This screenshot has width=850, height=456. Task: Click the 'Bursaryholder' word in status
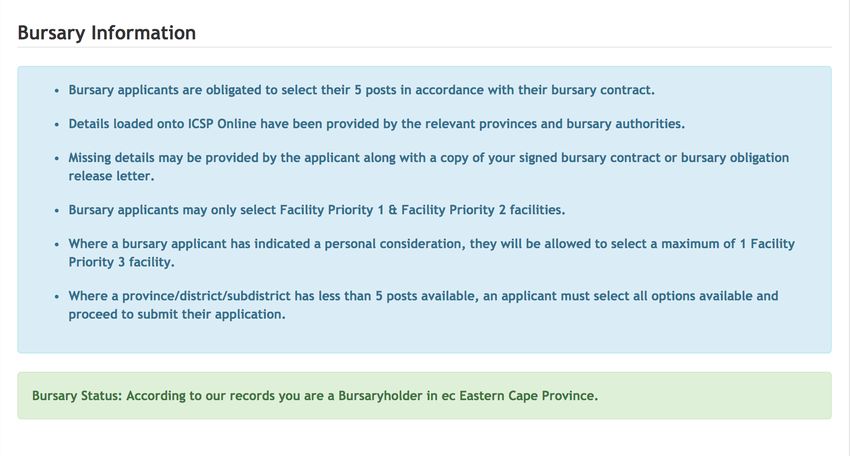click(380, 396)
